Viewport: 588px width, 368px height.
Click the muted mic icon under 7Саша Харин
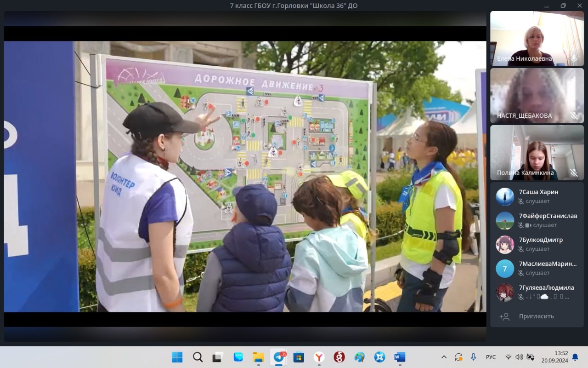521,201
